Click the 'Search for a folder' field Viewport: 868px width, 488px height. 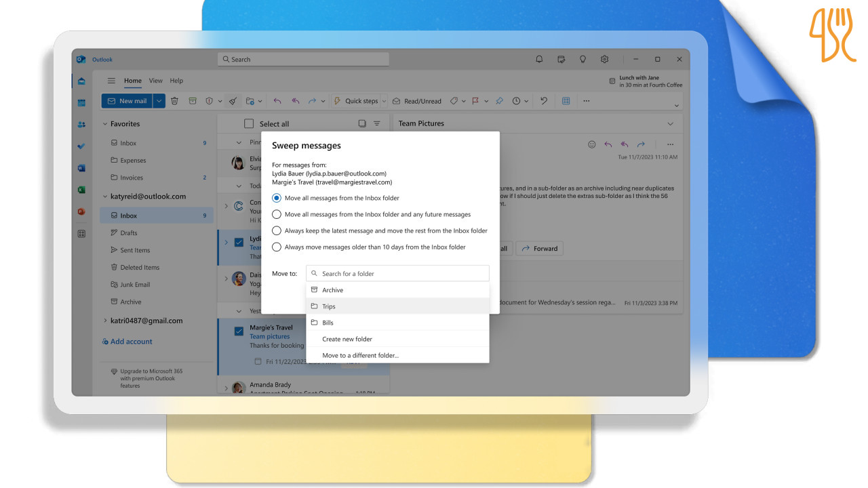[400, 273]
